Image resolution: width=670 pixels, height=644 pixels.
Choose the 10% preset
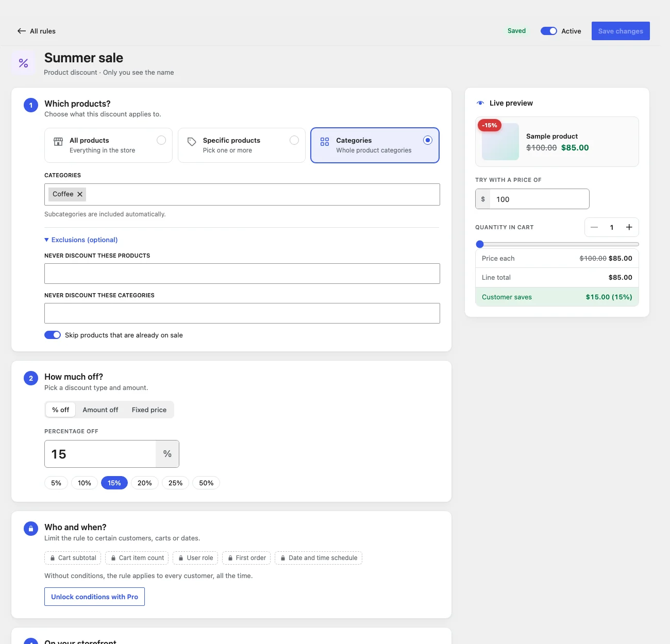point(85,483)
